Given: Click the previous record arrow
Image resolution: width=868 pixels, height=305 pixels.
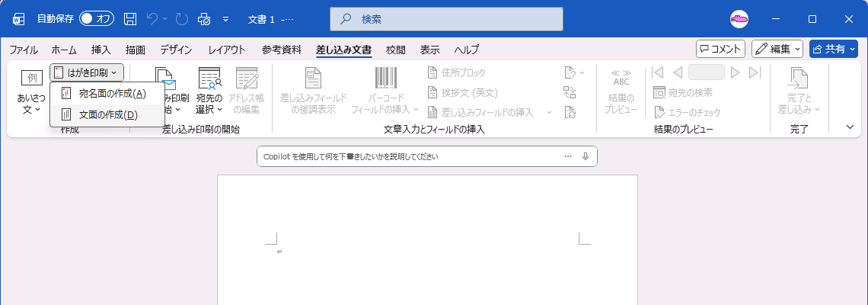Looking at the screenshot, I should (x=677, y=72).
